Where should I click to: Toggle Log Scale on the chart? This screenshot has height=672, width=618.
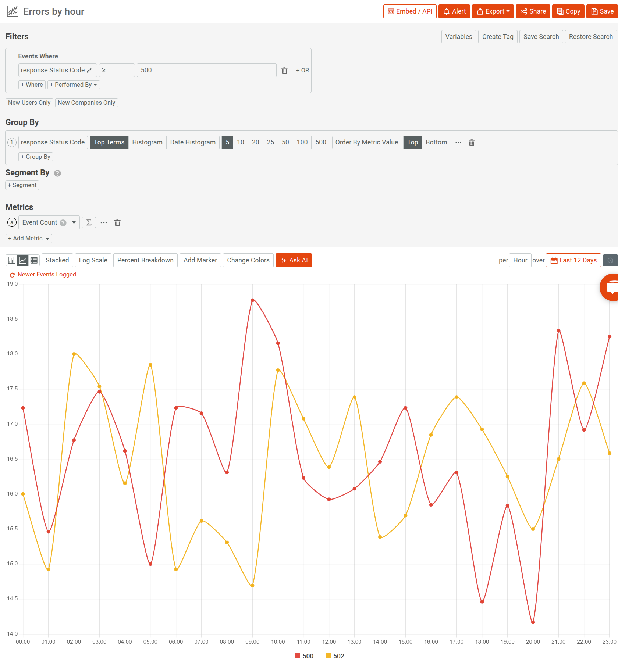[93, 260]
